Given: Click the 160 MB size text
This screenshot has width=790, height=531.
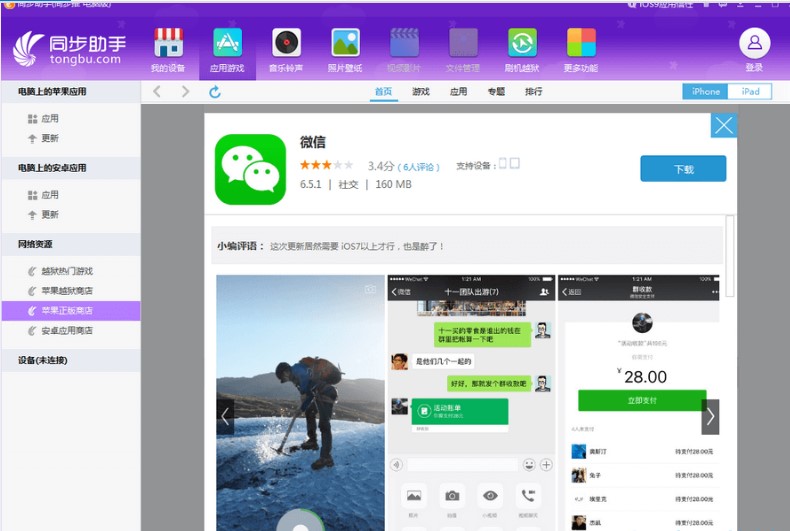Looking at the screenshot, I should pos(393,184).
